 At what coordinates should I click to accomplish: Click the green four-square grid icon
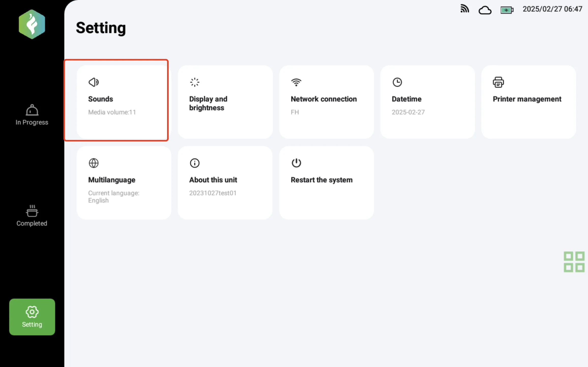[574, 262]
